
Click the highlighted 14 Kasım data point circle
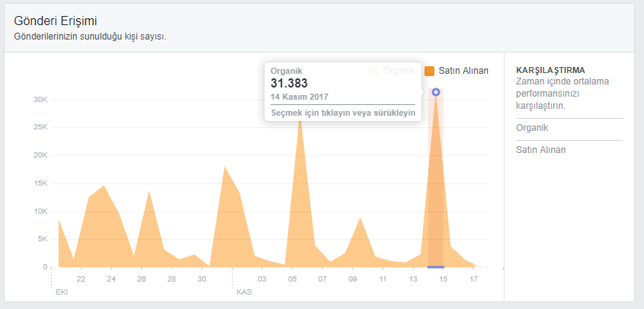click(436, 92)
